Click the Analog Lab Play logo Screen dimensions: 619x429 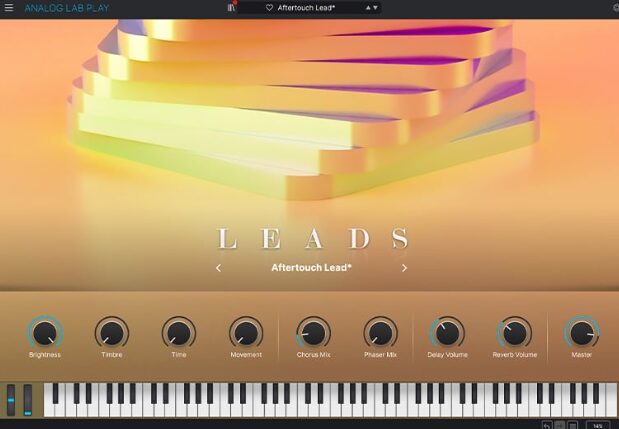tap(67, 8)
